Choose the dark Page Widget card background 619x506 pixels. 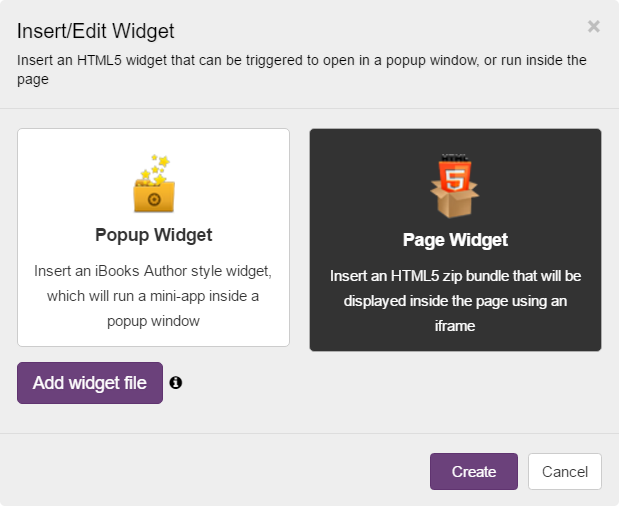pos(350,170)
